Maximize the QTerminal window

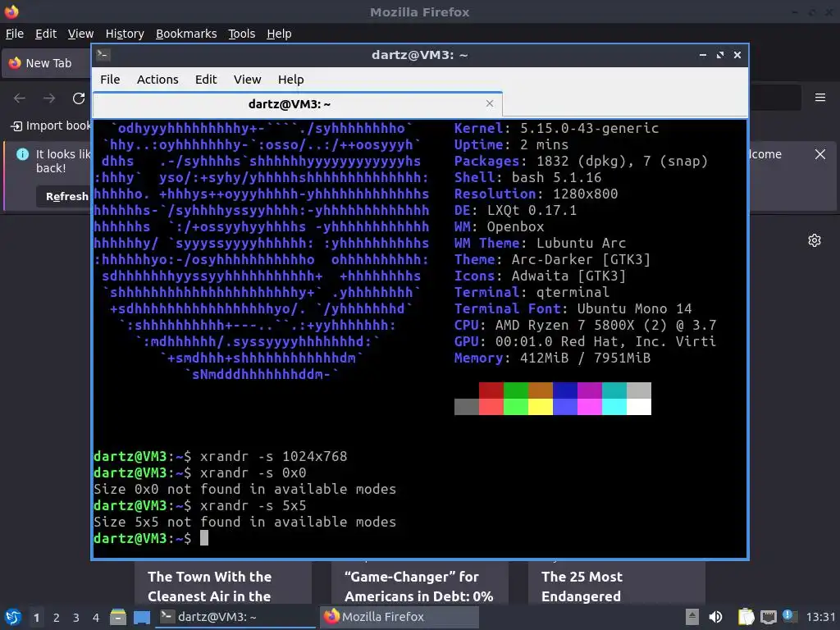720,55
